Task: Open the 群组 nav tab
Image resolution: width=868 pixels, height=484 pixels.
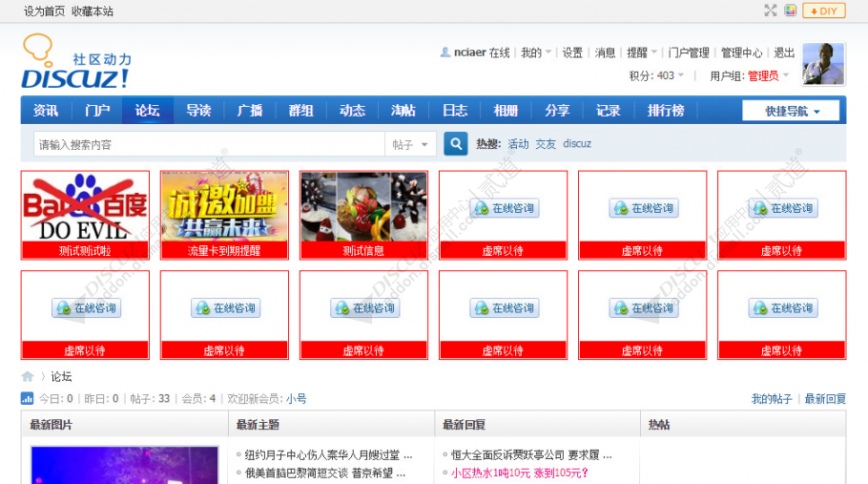Action: click(x=301, y=110)
